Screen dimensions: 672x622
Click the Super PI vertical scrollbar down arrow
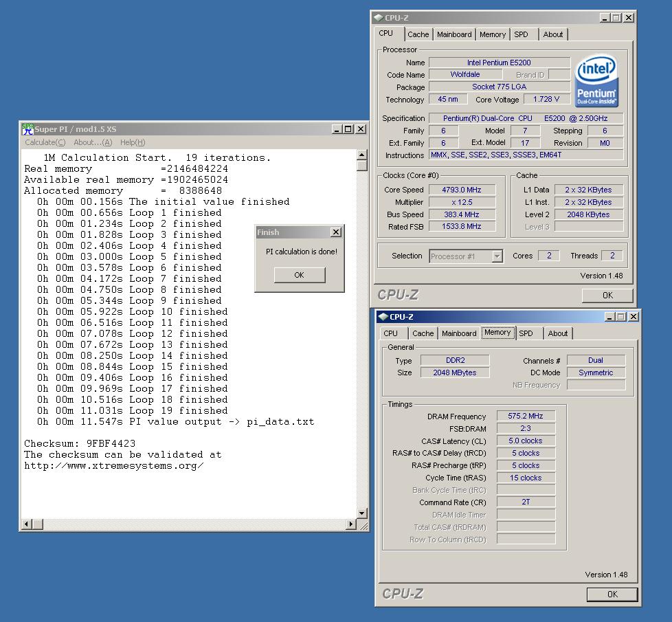point(361,513)
